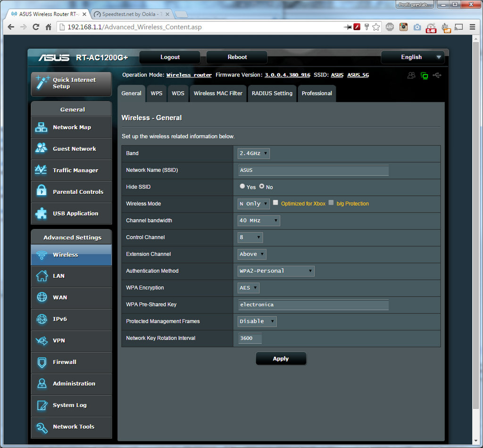Click the Firewall shield icon
Viewport: 483px width, 448px height.
(42, 362)
